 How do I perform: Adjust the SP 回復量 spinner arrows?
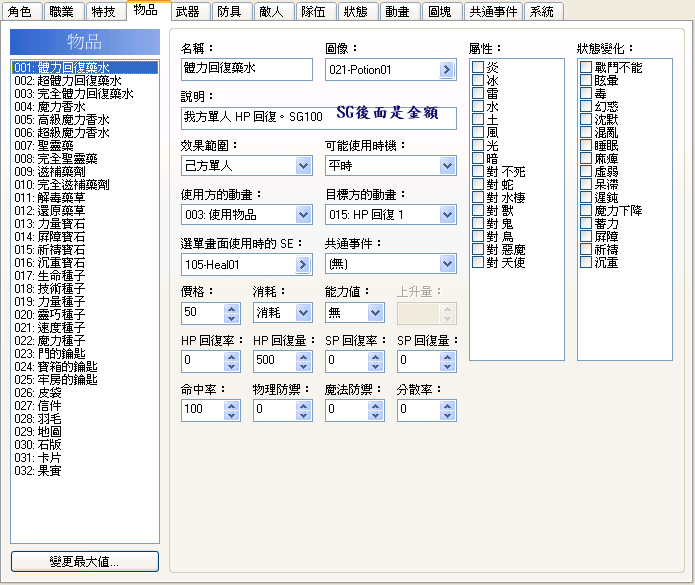[448, 362]
